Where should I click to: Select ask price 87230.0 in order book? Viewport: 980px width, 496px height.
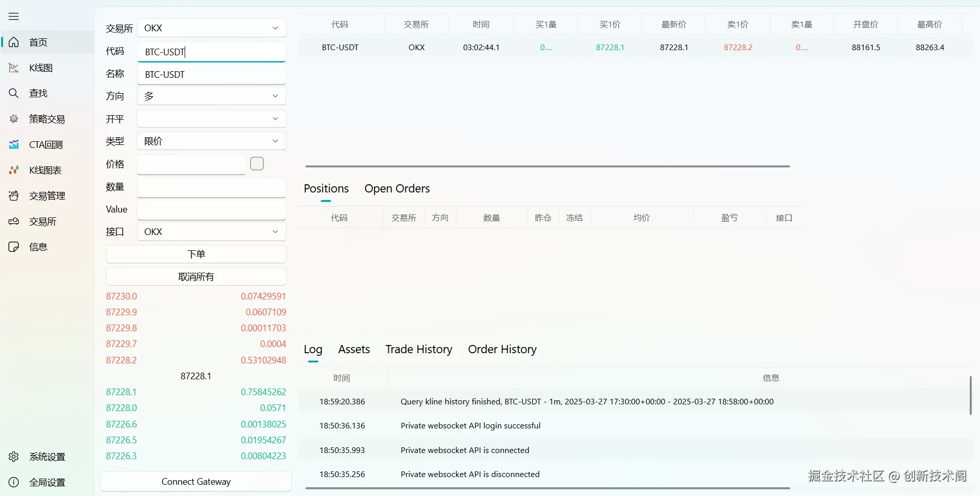[122, 296]
